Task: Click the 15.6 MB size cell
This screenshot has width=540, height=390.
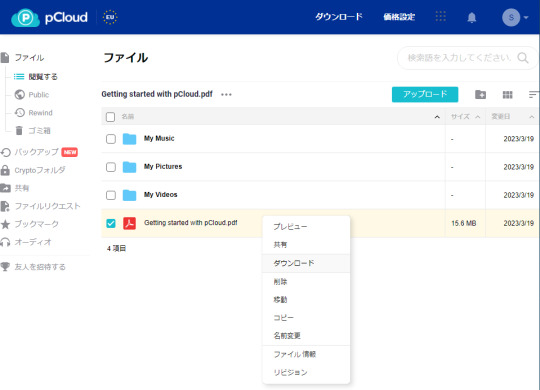Action: (464, 223)
